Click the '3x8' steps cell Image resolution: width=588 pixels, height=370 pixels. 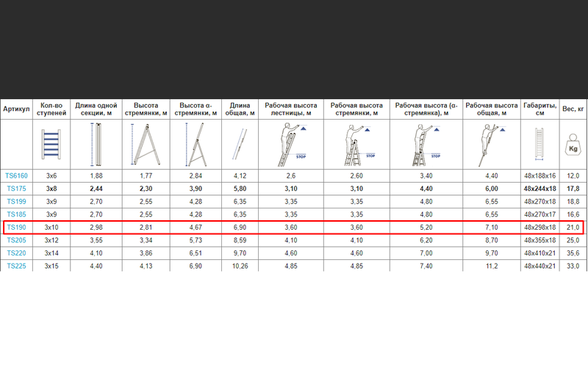(x=51, y=189)
